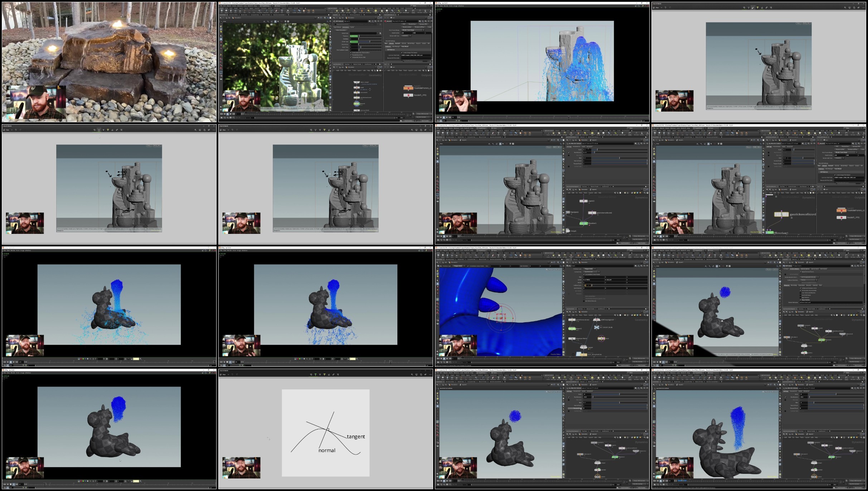Open frame with particle stream falling beside toy
The image size is (868, 491).
tap(759, 429)
